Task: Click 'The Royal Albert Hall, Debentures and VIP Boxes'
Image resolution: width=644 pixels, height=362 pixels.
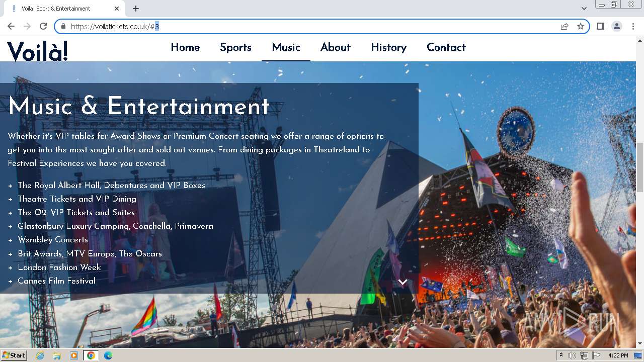Action: 112,185
